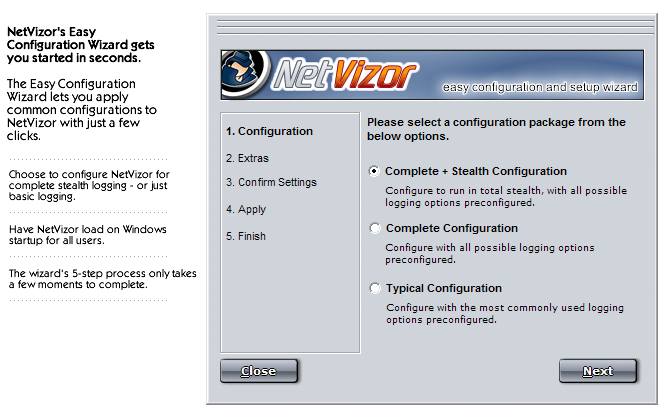672x419 pixels.
Task: Select the Typical Configuration radio option
Action: click(375, 288)
